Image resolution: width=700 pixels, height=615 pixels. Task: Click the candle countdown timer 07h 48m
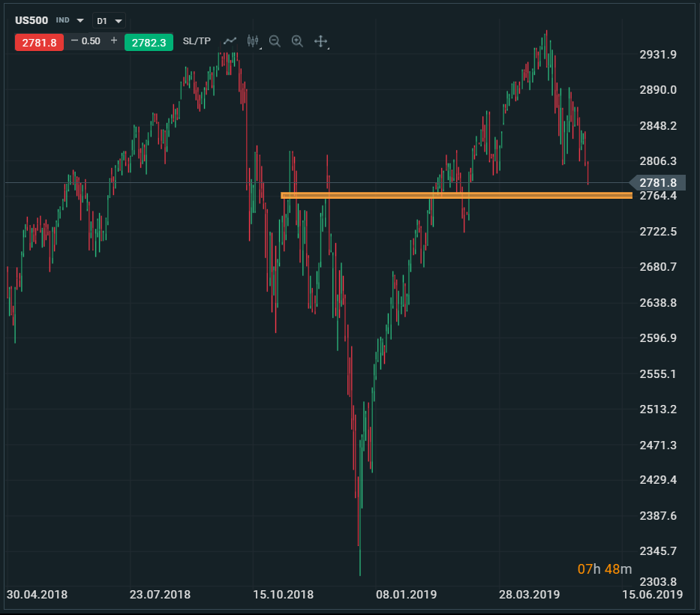(604, 569)
